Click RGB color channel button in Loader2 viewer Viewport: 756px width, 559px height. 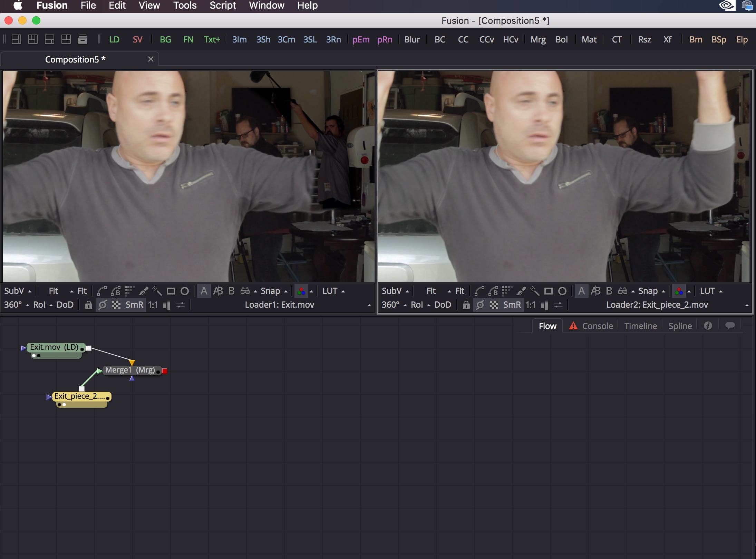[x=679, y=291]
